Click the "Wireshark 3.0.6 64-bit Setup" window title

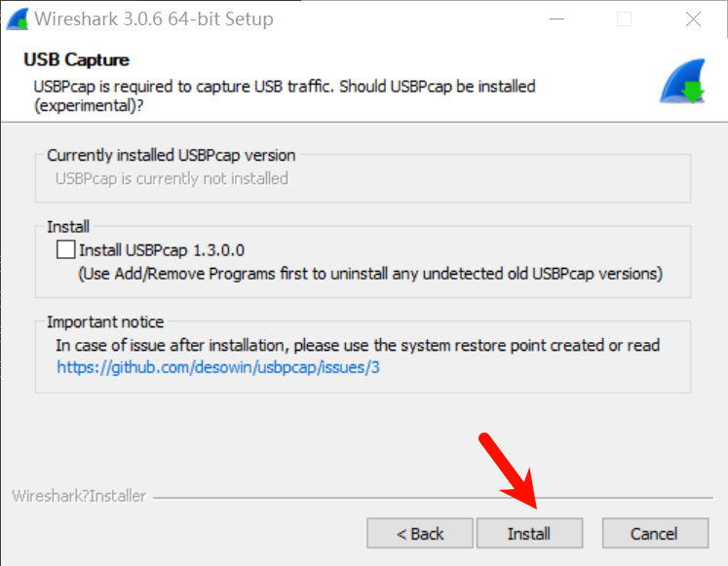tap(153, 19)
